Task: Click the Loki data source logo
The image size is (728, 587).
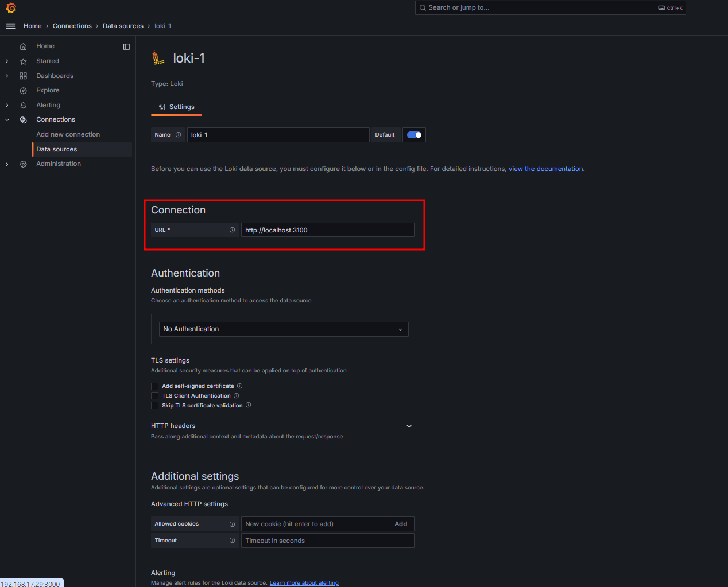Action: click(158, 58)
